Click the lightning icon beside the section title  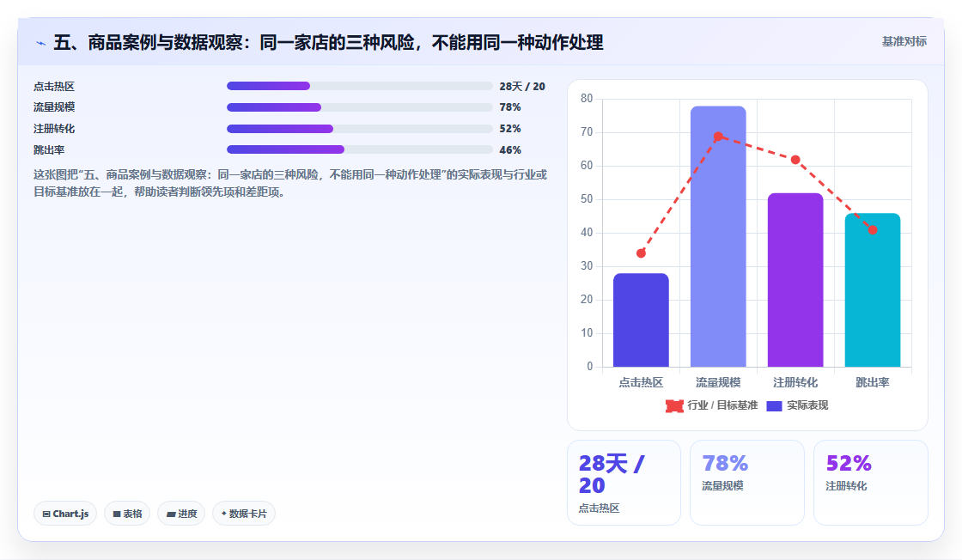pos(40,43)
